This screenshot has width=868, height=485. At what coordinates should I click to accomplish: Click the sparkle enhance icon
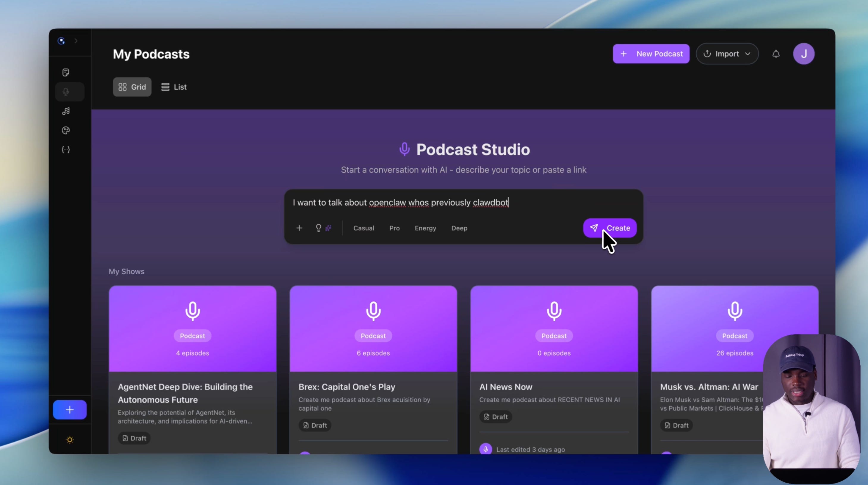[328, 228]
